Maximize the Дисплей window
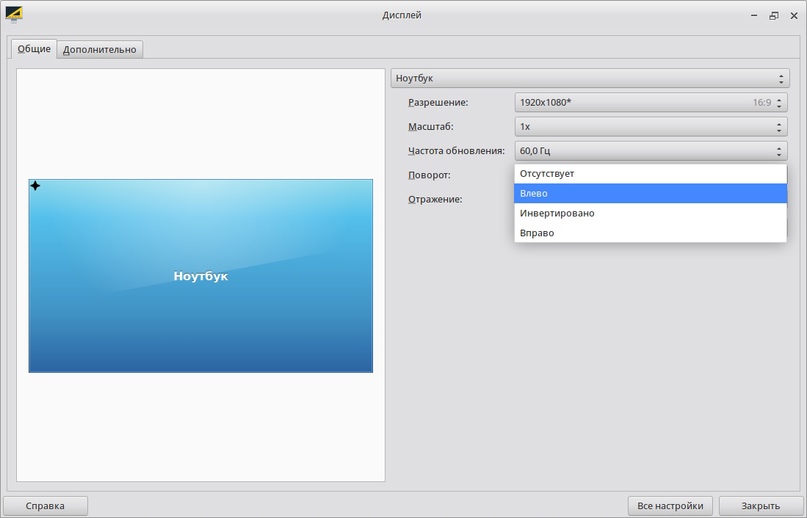Screen dimensions: 807x518 click(773, 15)
